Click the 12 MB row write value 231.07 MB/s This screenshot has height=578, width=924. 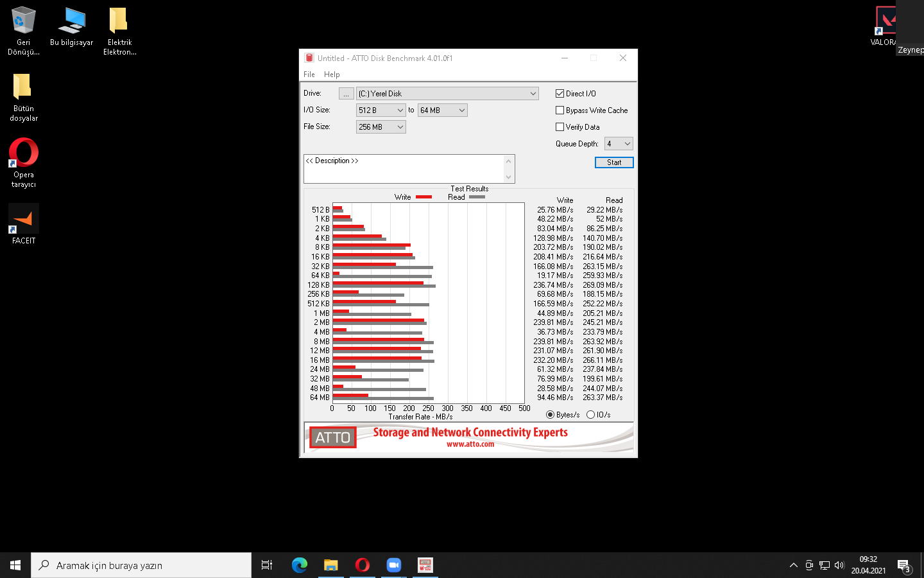[553, 351]
